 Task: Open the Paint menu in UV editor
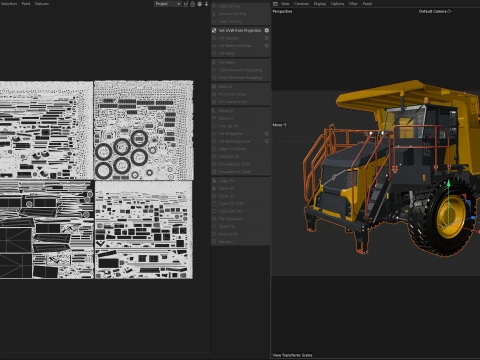26,4
